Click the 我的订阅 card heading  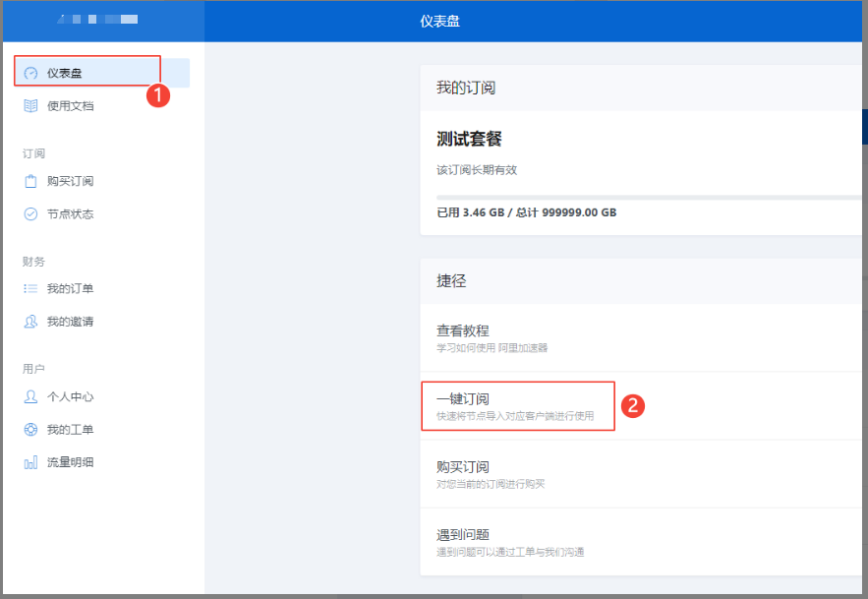[x=466, y=88]
